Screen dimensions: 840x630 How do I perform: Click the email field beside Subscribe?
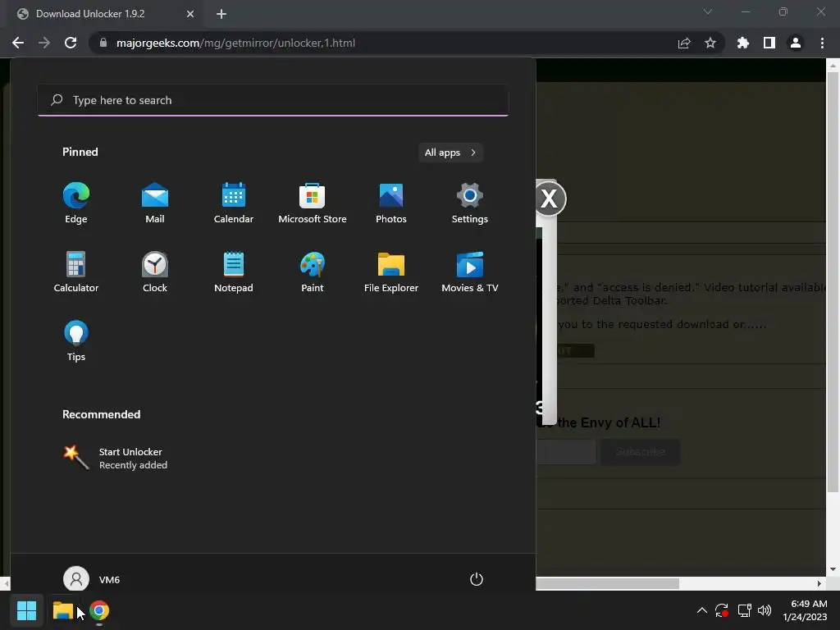pos(566,452)
